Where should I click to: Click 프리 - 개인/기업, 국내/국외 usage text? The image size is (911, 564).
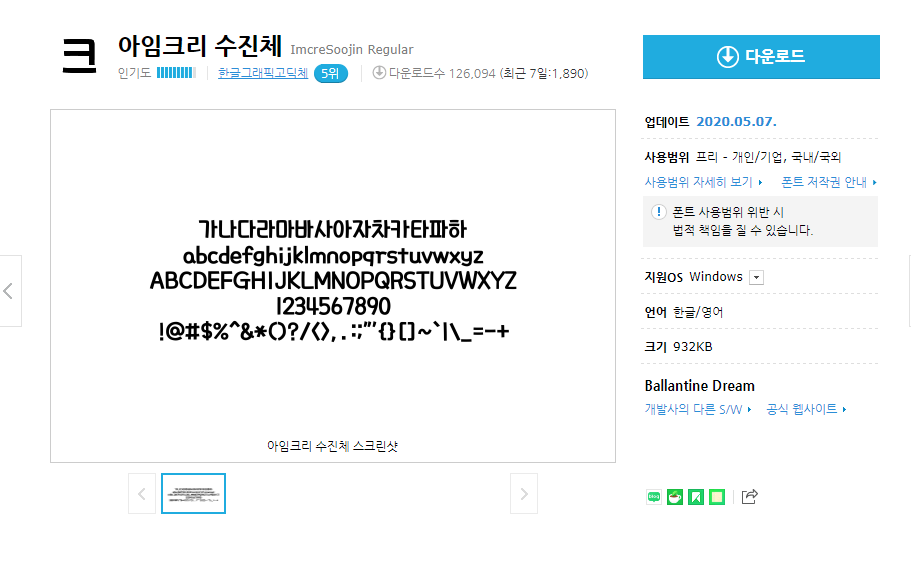pyautogui.click(x=769, y=157)
